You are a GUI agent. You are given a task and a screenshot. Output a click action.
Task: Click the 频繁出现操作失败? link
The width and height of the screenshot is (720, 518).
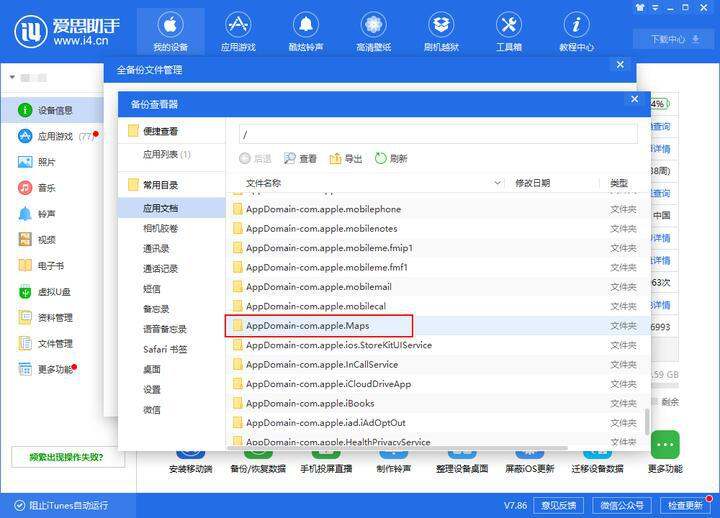pos(67,457)
